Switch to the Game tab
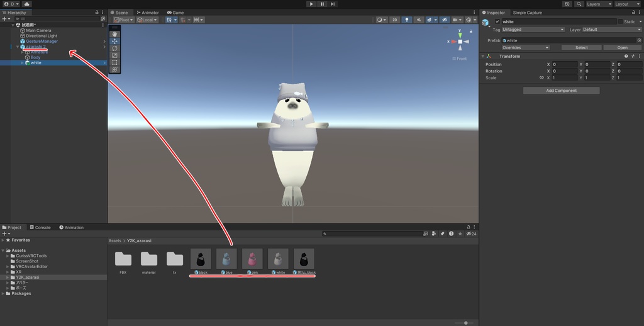 pyautogui.click(x=175, y=13)
